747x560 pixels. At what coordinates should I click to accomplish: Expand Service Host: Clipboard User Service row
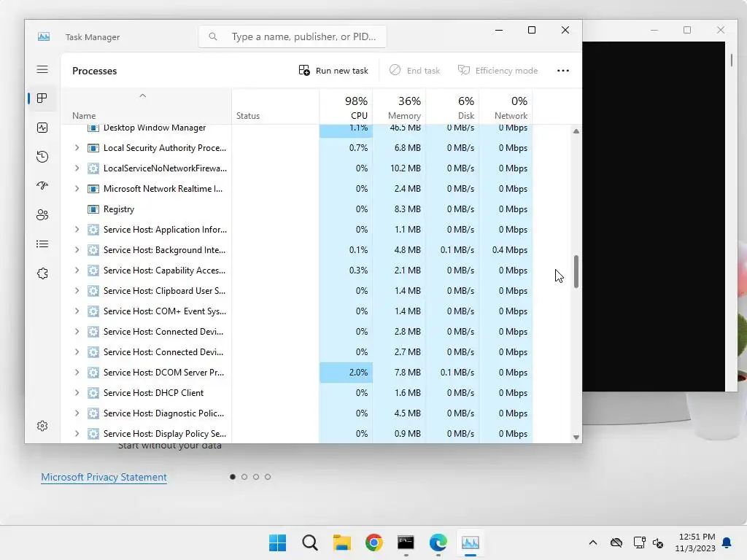coord(77,291)
